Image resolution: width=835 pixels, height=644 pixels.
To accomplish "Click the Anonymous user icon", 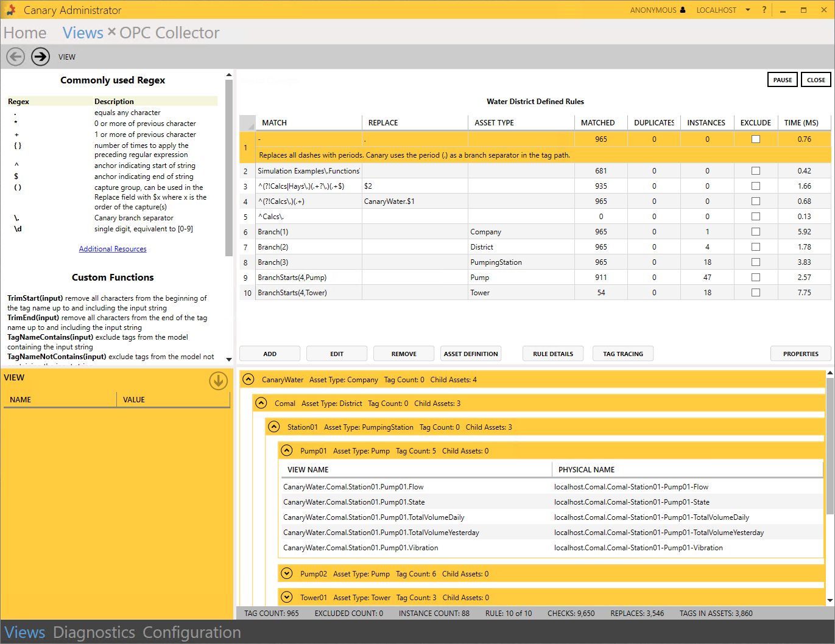I will (x=683, y=10).
